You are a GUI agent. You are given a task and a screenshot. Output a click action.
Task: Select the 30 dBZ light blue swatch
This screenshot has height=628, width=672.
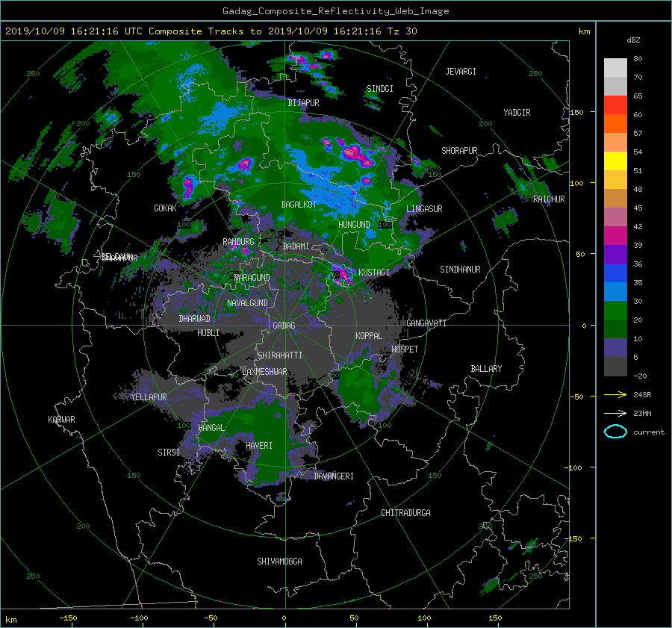[615, 291]
